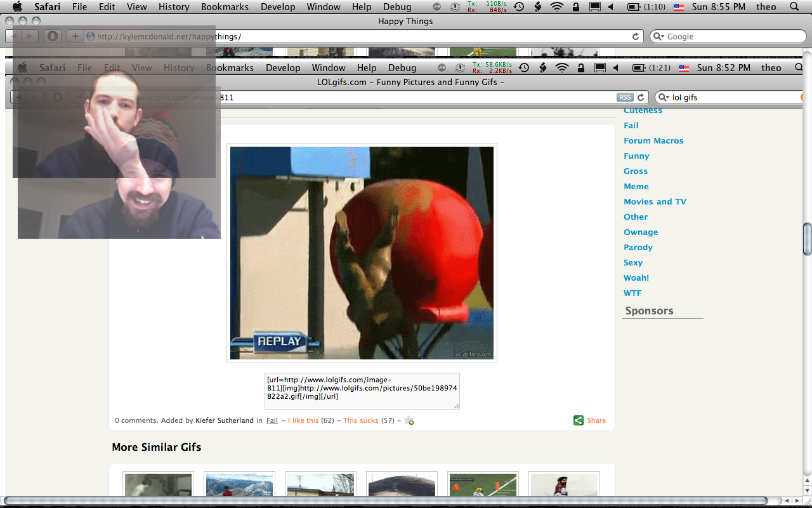Click the reload arrow beside kylemcdonald.net address

coord(636,37)
